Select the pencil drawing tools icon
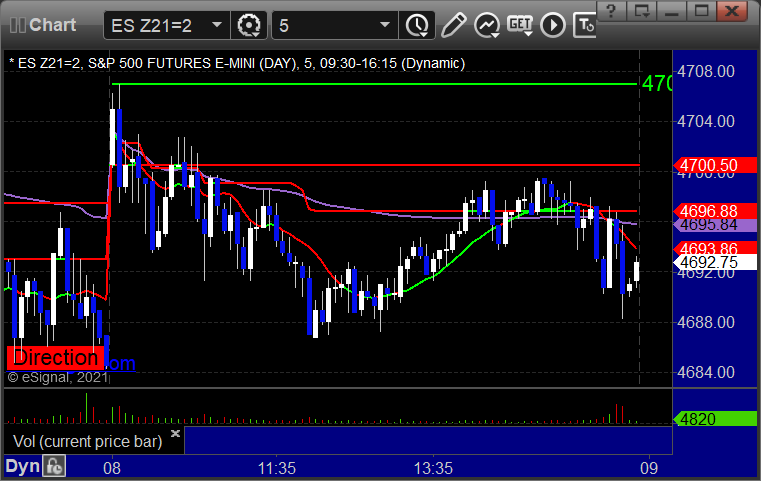The image size is (761, 481). click(x=454, y=25)
